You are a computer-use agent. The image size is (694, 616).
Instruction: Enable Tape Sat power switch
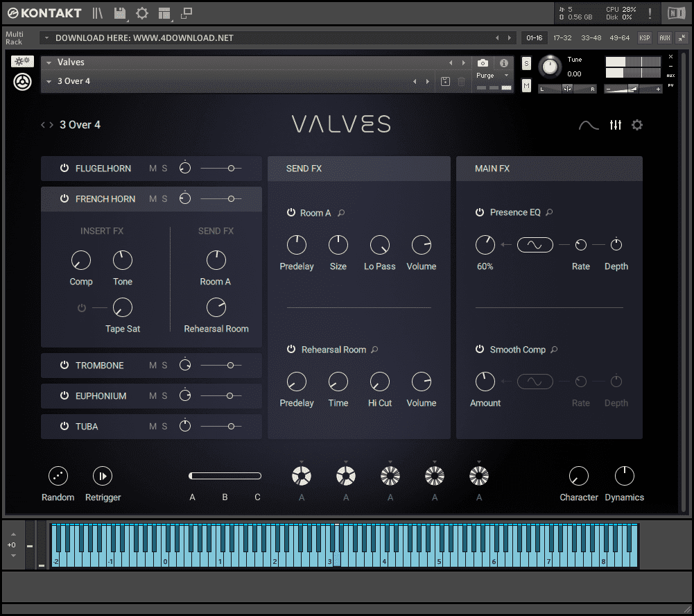point(82,308)
